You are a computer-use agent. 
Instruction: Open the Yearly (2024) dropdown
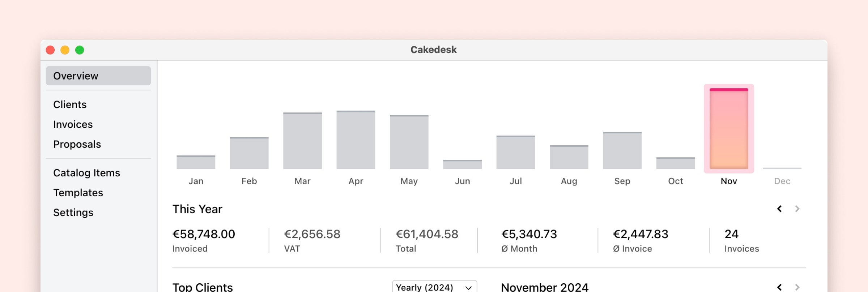[434, 287]
